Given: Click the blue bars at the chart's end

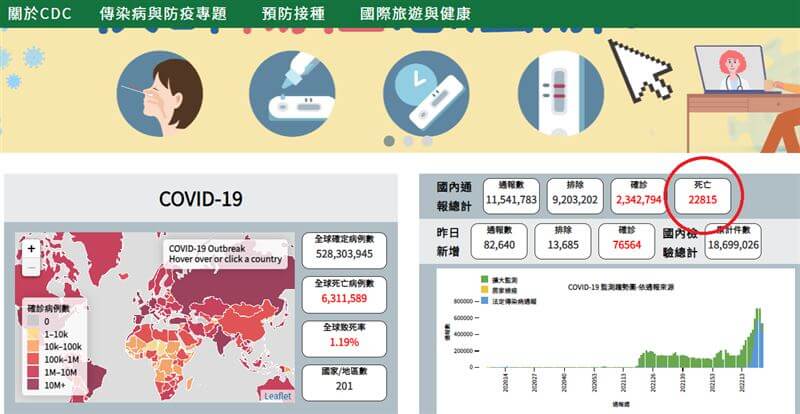Looking at the screenshot, I should (760, 339).
